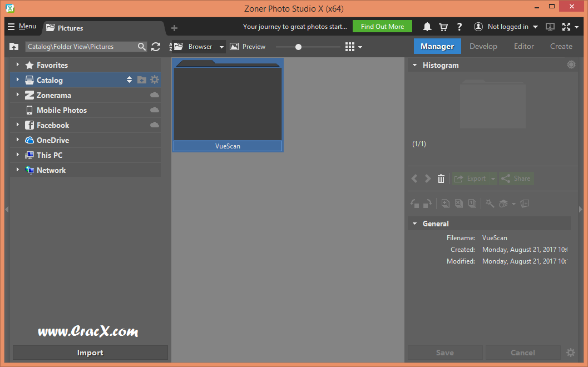Click the Histogram settings circle icon
This screenshot has width=588, height=367.
pyautogui.click(x=571, y=65)
